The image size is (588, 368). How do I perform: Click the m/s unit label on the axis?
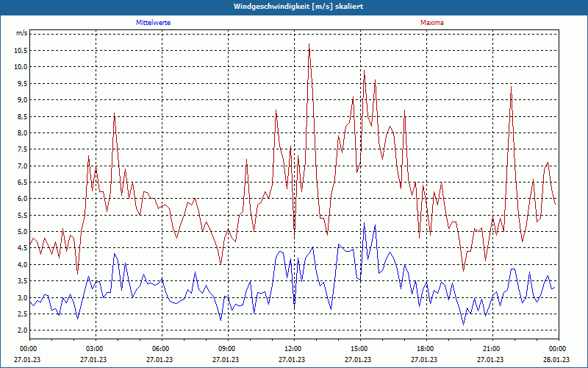(x=22, y=33)
